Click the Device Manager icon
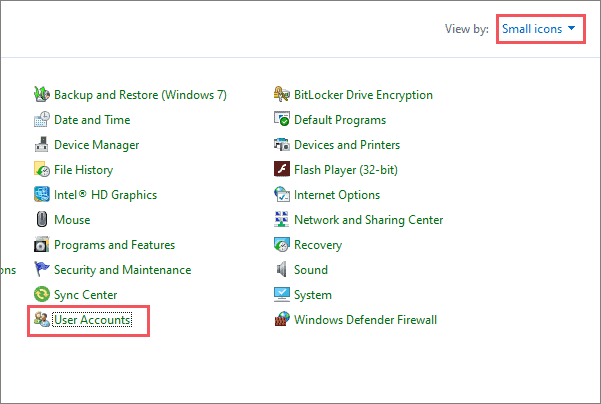This screenshot has width=601, height=404. pyautogui.click(x=42, y=145)
